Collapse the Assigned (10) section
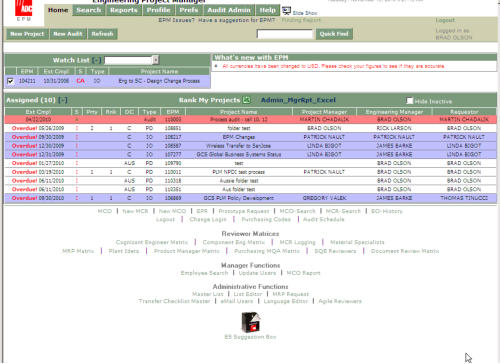500x364 pixels. tap(63, 100)
